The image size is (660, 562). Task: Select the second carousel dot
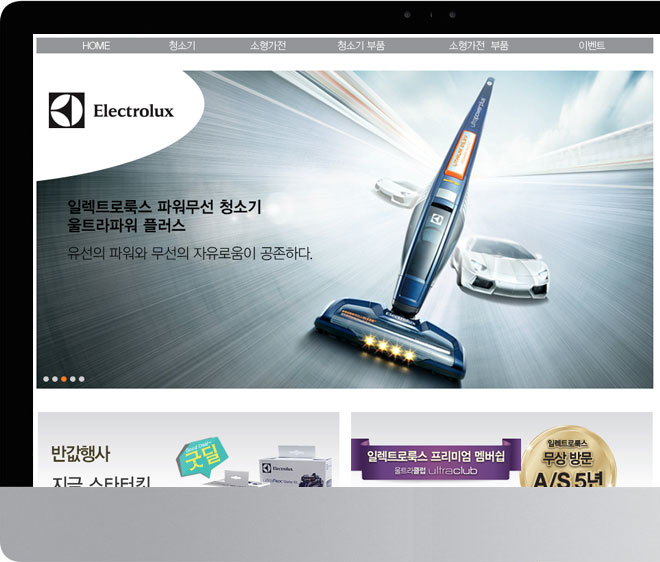(55, 379)
